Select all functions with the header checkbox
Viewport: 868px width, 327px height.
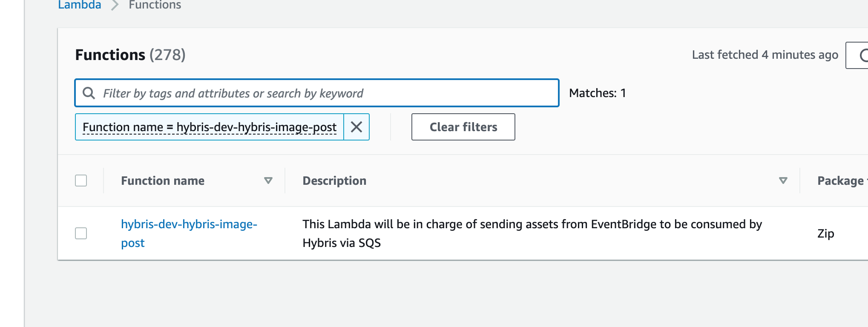click(81, 181)
